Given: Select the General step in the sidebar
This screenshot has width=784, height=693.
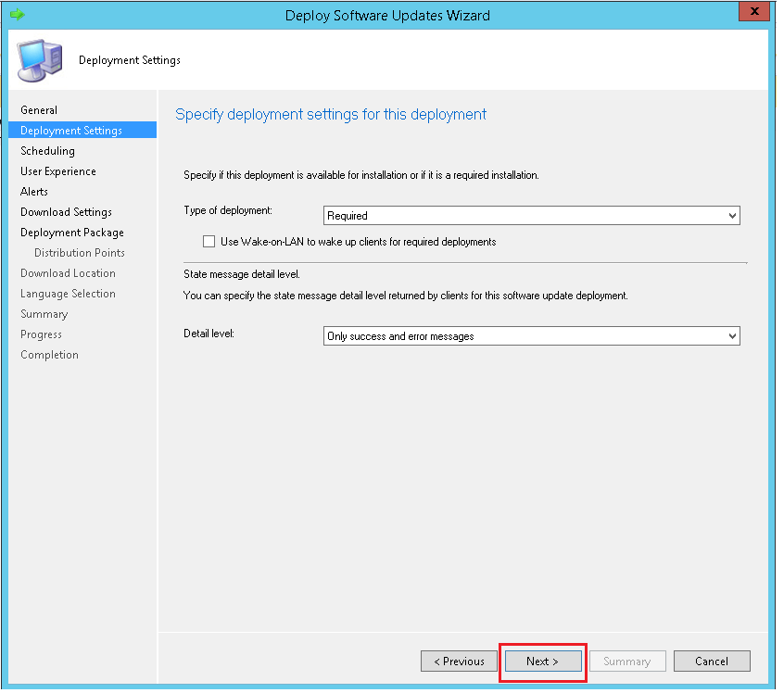Looking at the screenshot, I should 39,109.
